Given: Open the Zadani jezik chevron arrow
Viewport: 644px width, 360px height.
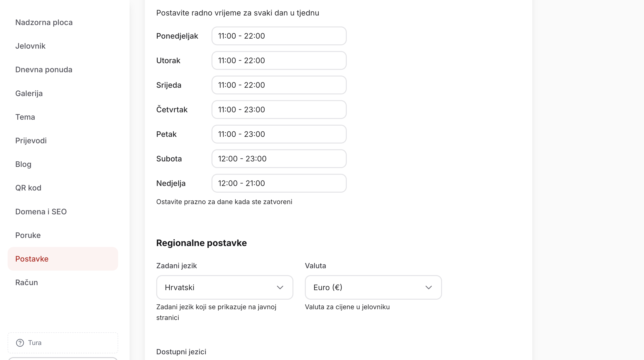Looking at the screenshot, I should (281, 287).
